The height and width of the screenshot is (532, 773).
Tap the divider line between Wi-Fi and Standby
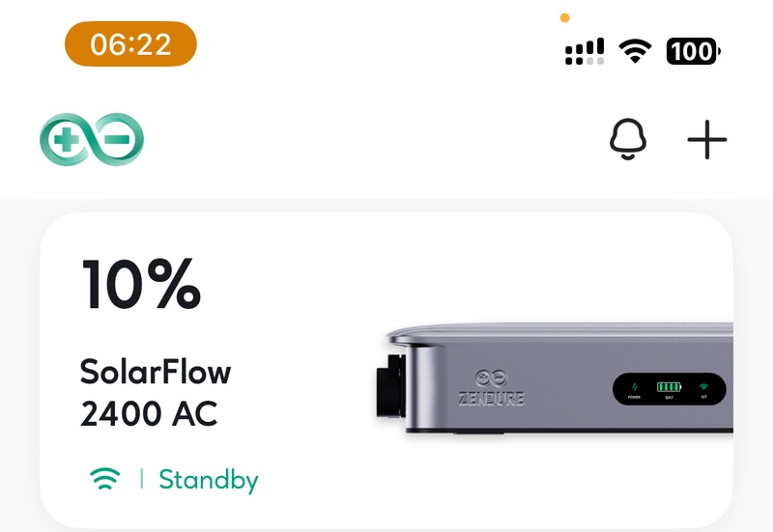tap(141, 478)
